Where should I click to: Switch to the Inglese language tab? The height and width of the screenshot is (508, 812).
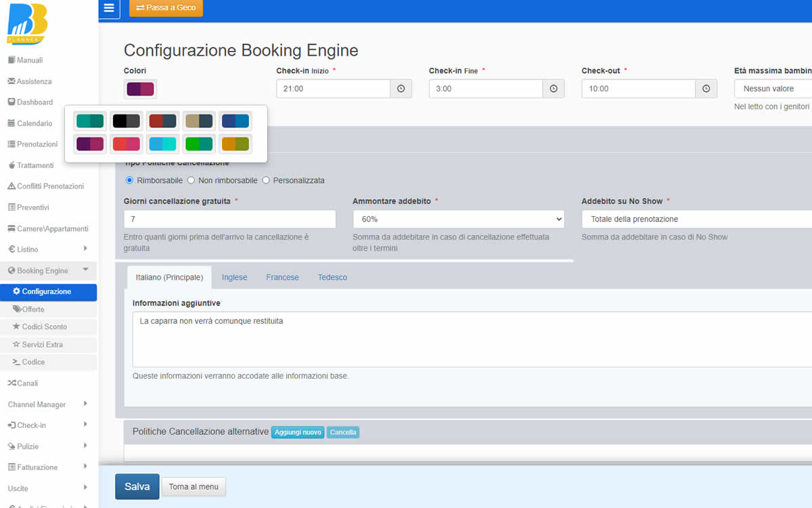coord(234,278)
